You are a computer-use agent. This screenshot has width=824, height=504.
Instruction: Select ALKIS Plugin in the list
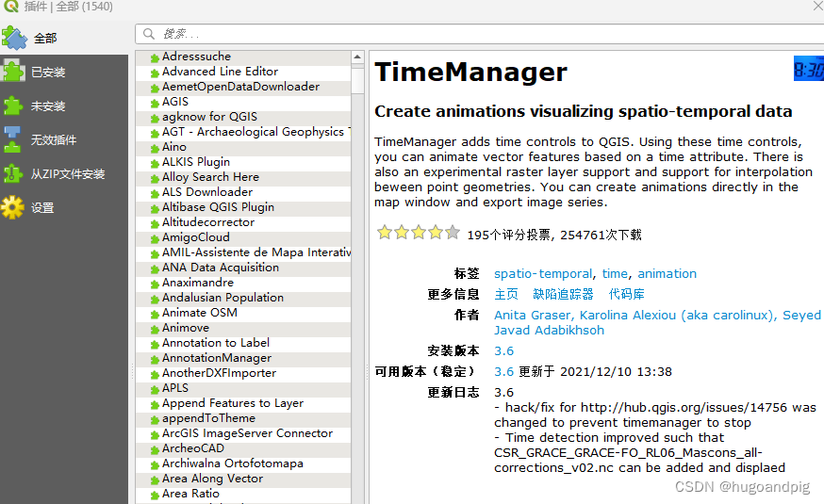[x=243, y=162]
